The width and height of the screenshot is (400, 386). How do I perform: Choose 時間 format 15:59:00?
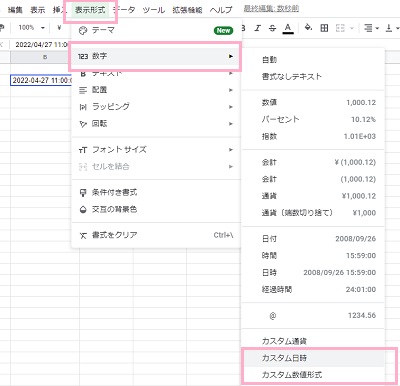[x=313, y=256]
